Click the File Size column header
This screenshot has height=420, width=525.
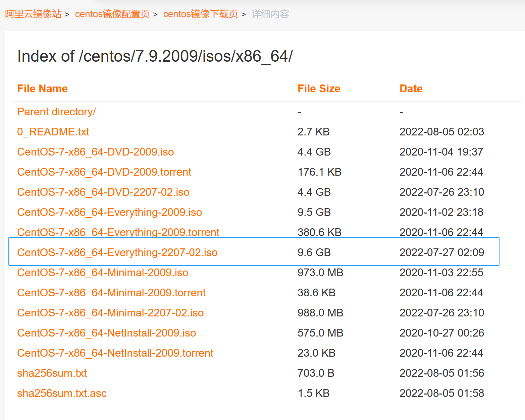319,88
